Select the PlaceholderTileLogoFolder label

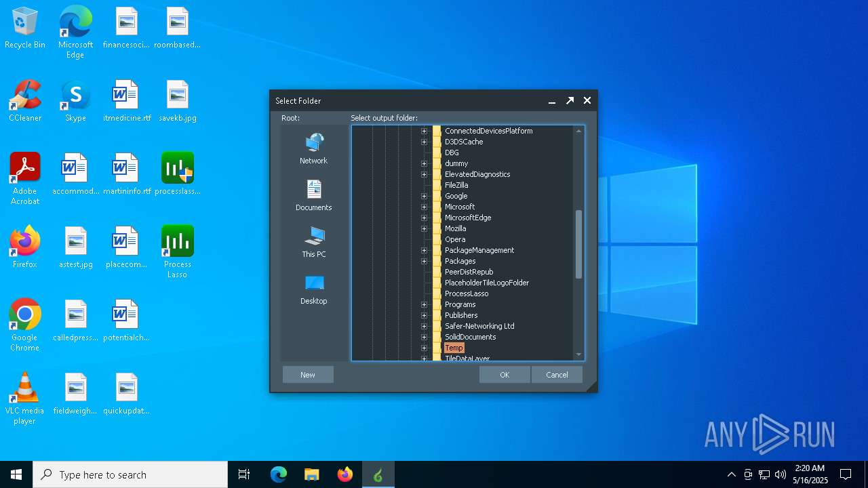click(x=487, y=283)
